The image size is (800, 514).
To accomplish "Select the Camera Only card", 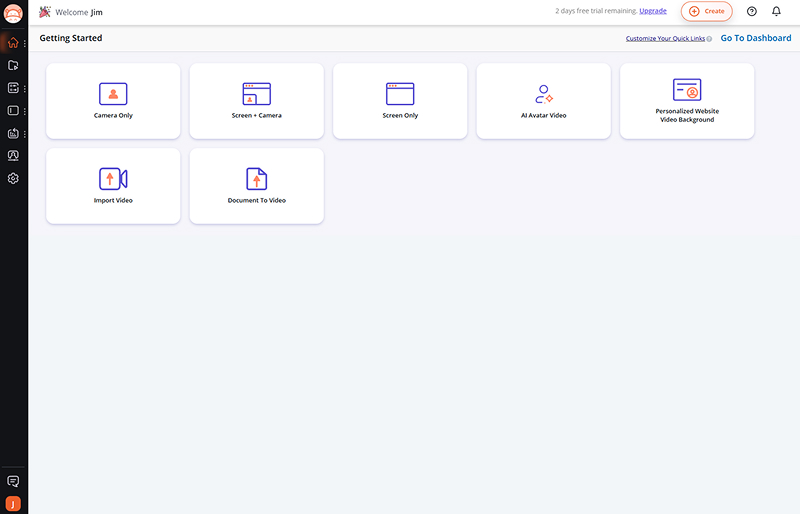I will (x=113, y=101).
